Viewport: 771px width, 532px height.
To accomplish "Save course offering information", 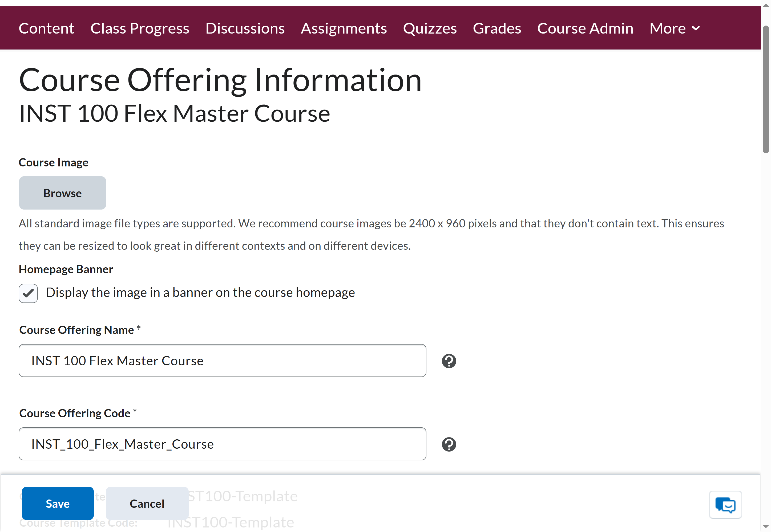I will pos(58,503).
